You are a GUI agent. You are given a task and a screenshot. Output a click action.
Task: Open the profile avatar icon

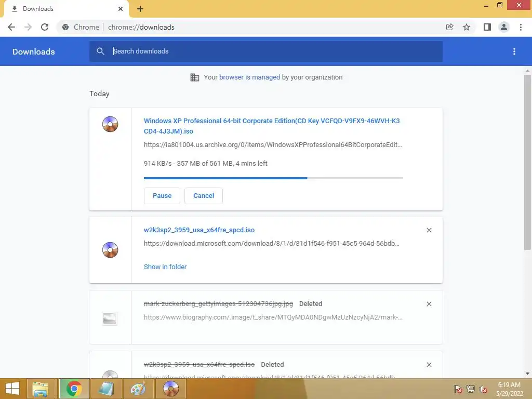click(504, 27)
